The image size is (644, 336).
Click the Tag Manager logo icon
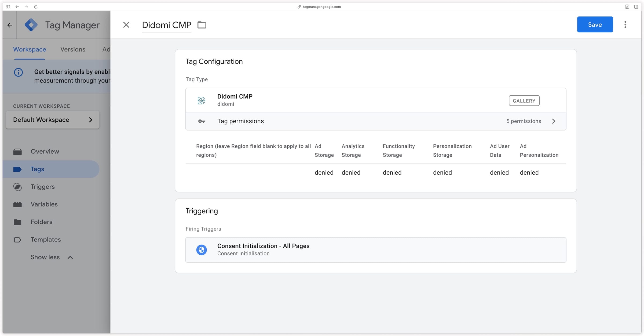tap(31, 25)
